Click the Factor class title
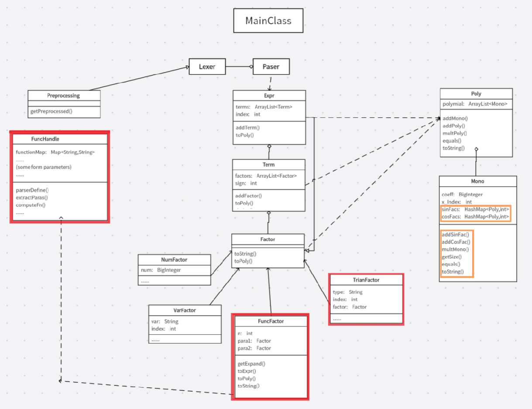Screen dimensions: 532x409 point(267,239)
